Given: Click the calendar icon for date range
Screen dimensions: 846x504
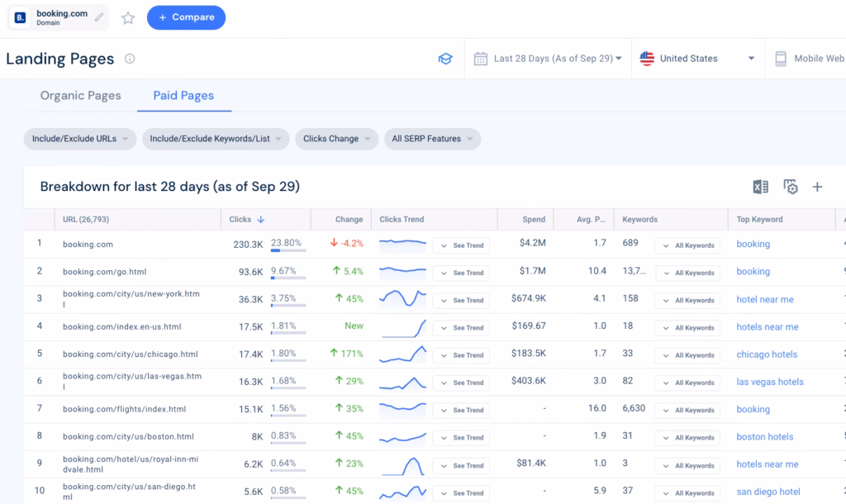Looking at the screenshot, I should [480, 58].
